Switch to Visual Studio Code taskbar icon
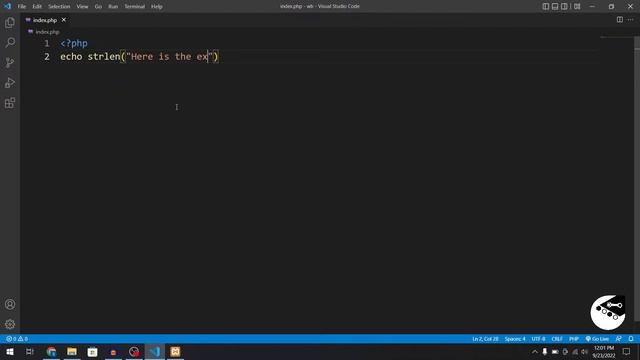Screen dimensions: 640x360 point(155,351)
